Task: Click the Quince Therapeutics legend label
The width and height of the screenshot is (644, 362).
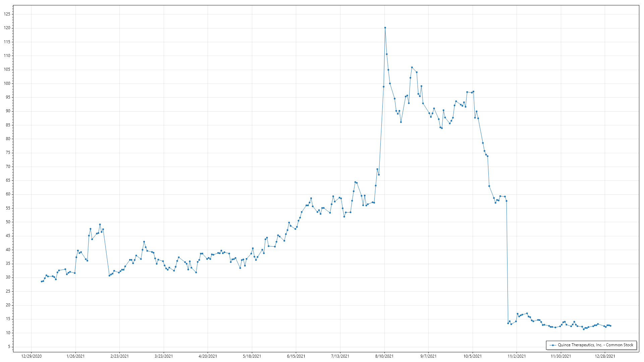Action: pyautogui.click(x=595, y=345)
